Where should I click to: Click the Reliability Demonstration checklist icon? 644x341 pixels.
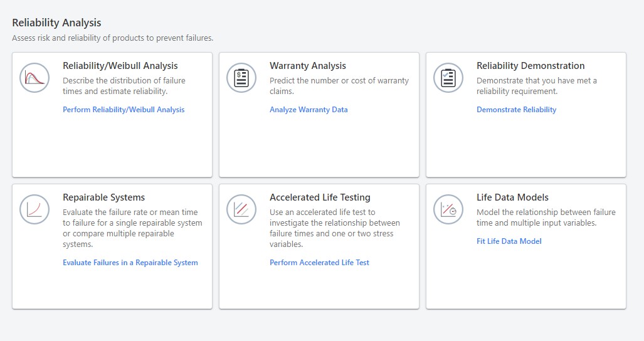[x=448, y=78]
